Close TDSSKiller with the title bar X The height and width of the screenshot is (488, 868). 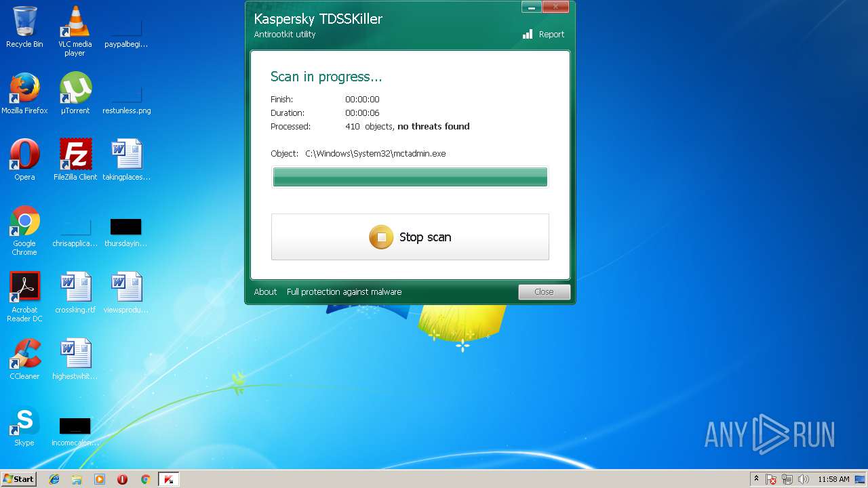[556, 6]
